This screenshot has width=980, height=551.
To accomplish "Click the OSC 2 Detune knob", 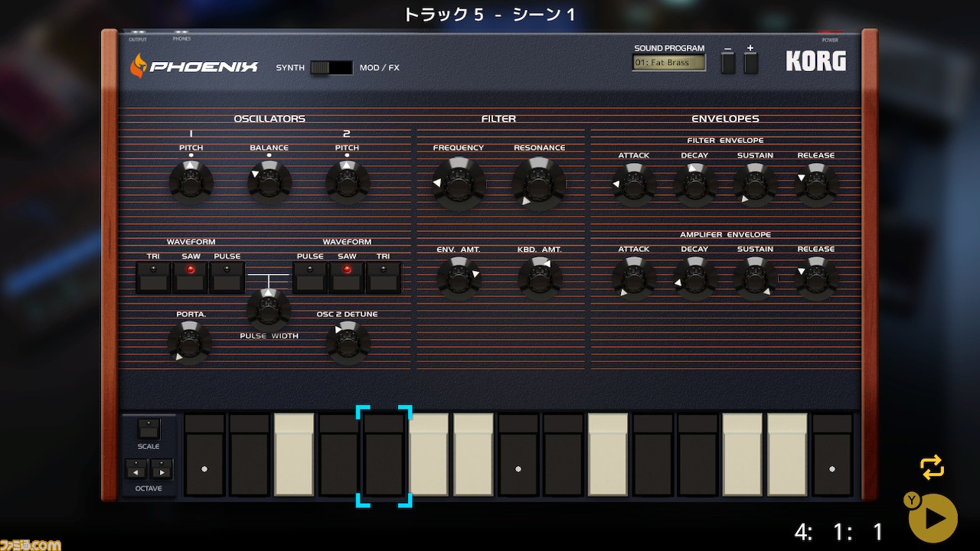I will point(348,342).
